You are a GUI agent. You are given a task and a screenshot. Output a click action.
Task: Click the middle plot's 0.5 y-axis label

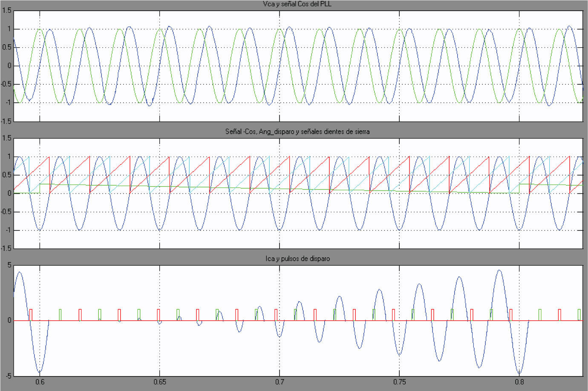click(x=7, y=175)
